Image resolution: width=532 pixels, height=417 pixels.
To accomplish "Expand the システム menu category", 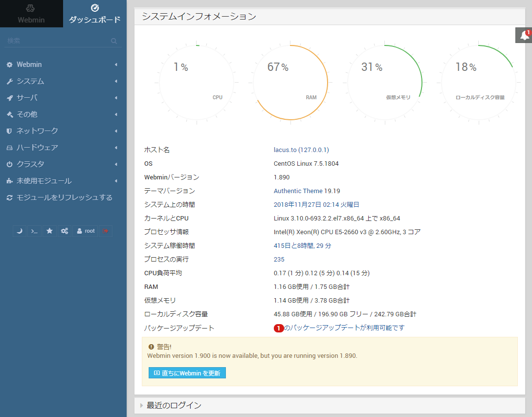I will [30, 81].
